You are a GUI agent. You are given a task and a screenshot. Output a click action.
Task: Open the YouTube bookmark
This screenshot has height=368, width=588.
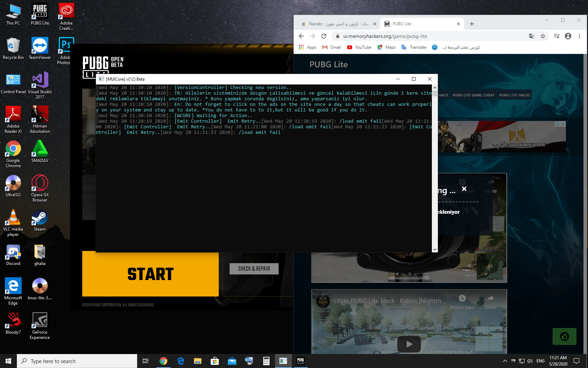point(359,47)
